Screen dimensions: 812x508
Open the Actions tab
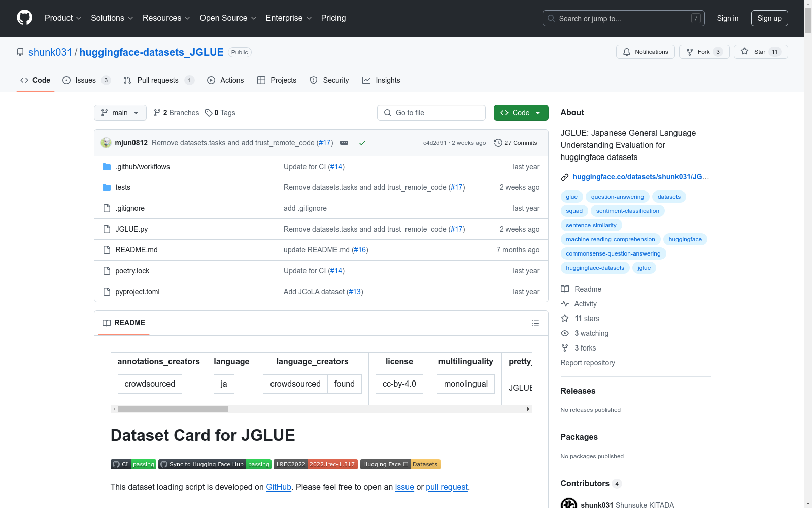225,80
